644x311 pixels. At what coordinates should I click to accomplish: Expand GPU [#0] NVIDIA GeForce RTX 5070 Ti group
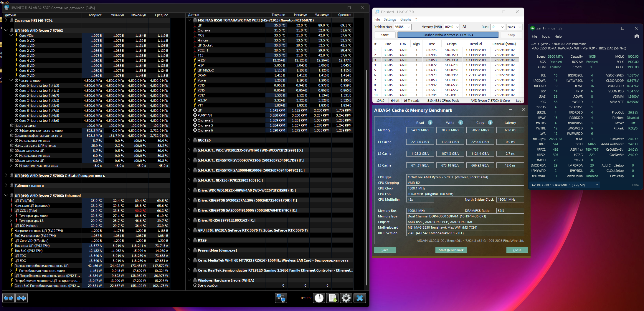pos(189,230)
